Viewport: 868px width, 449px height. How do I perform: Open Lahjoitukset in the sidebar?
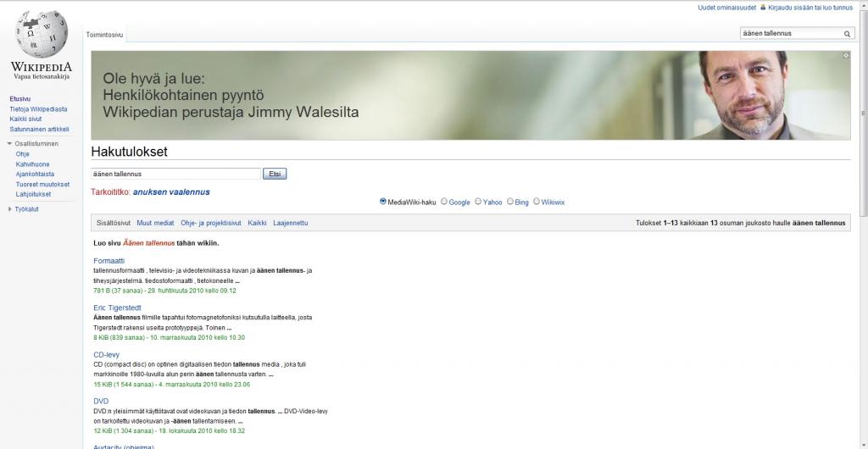(33, 195)
